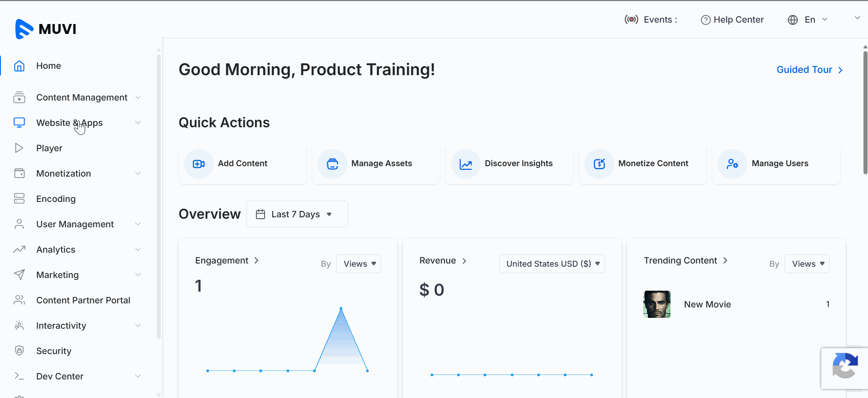Open the United States USD currency dropdown

tap(552, 264)
